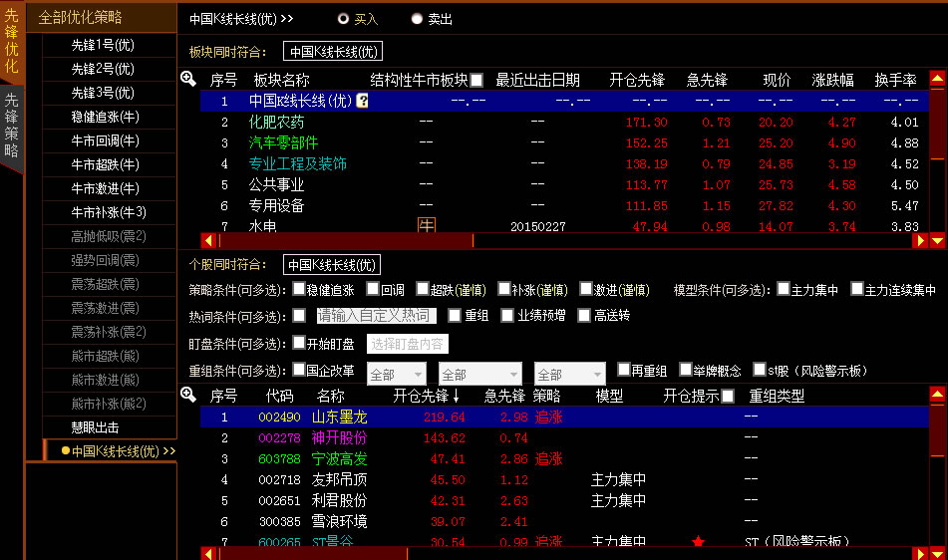Screen dimensions: 948x560
Task: Open the third 全部 dropdown in 重组条件 row
Action: (x=569, y=375)
